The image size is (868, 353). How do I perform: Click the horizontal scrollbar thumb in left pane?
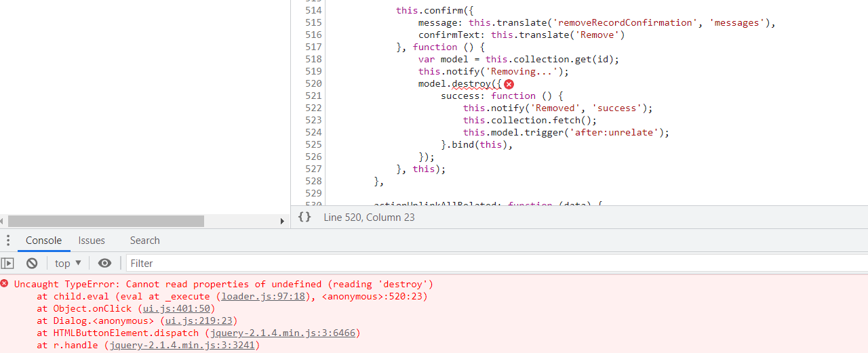106,222
